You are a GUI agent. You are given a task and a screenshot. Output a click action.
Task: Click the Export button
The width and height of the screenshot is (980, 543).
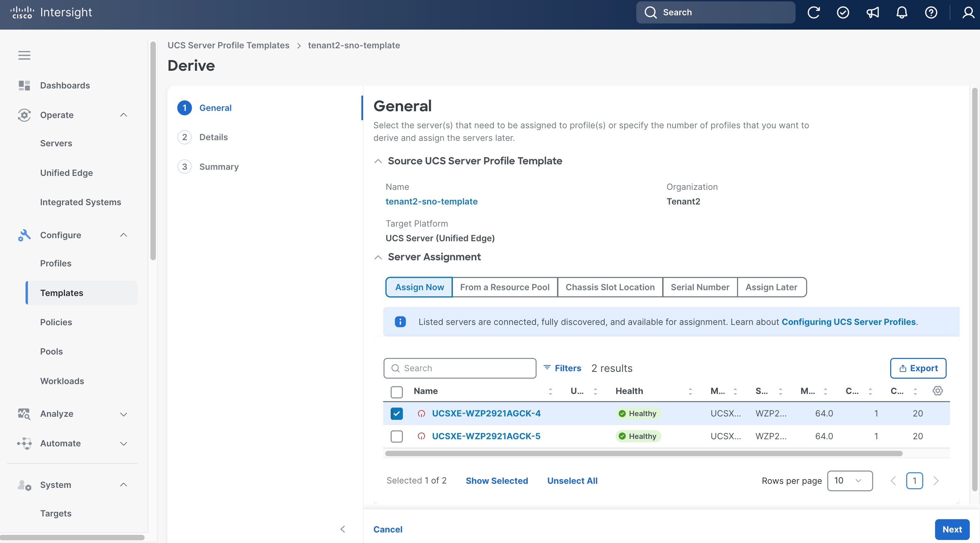918,368
